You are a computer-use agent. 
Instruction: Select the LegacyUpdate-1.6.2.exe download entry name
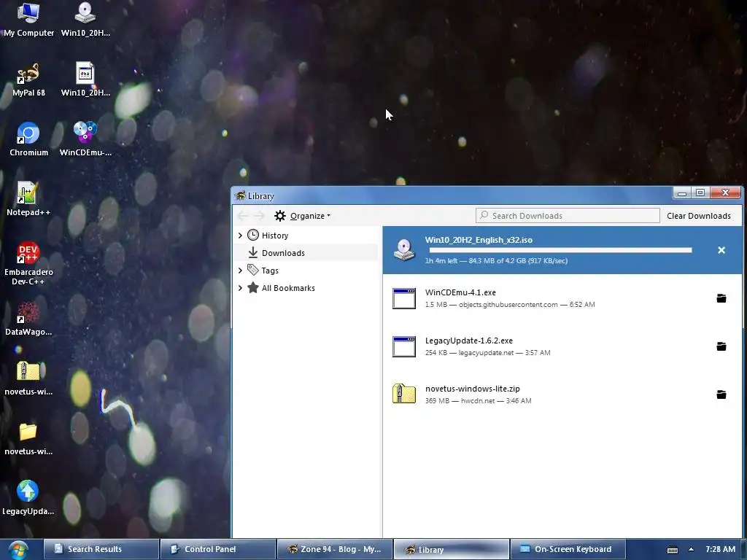coord(469,341)
